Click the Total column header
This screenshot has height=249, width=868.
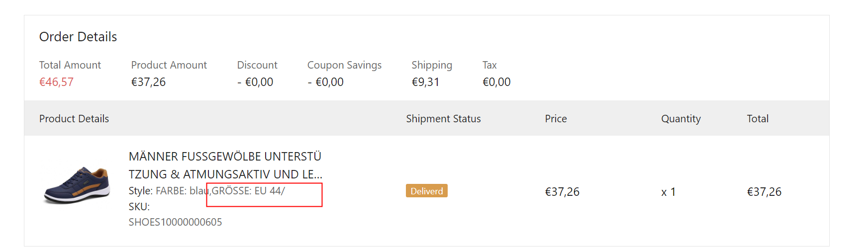pyautogui.click(x=758, y=119)
